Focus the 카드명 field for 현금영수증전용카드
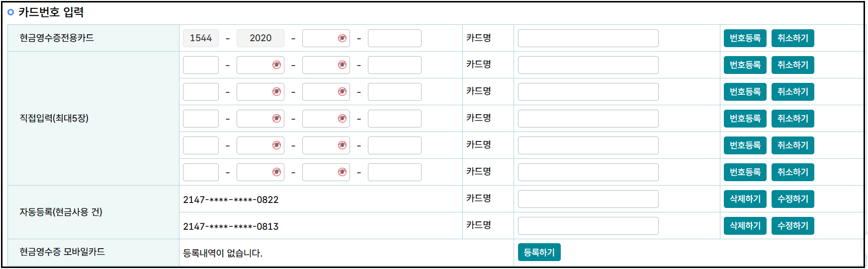The height and width of the screenshot is (269, 868). pos(588,38)
